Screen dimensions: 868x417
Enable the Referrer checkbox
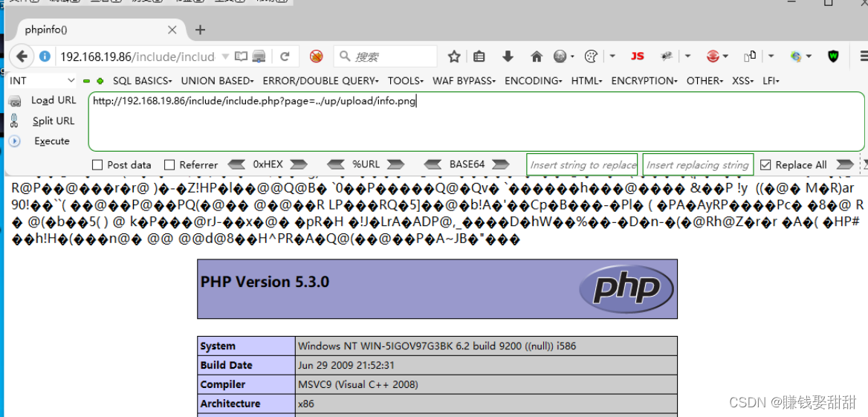(170, 164)
